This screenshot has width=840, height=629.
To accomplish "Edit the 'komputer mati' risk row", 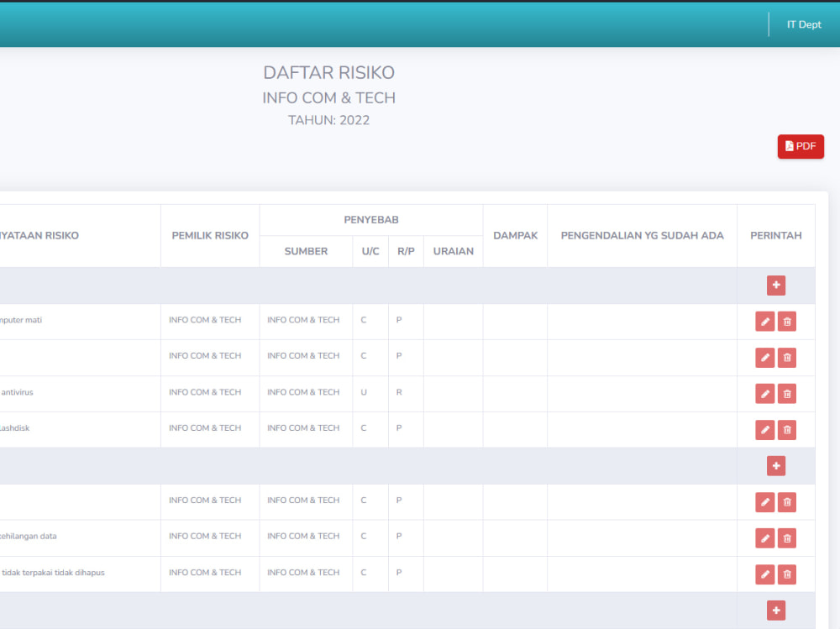I will click(x=765, y=322).
